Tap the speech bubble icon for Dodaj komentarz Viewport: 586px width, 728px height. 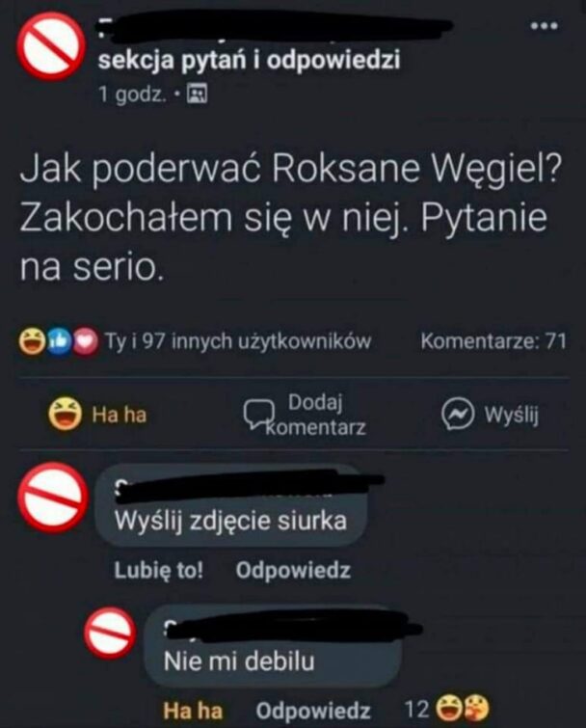(259, 415)
